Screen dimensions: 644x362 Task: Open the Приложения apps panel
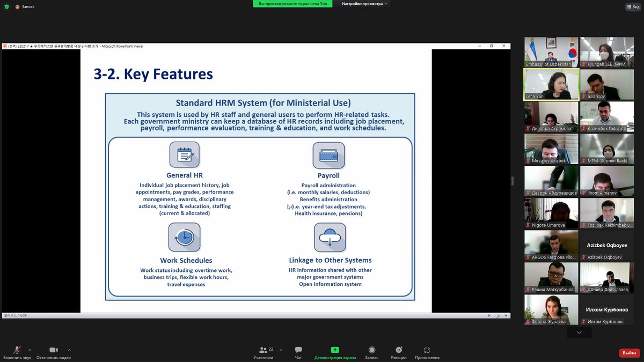[x=427, y=352]
